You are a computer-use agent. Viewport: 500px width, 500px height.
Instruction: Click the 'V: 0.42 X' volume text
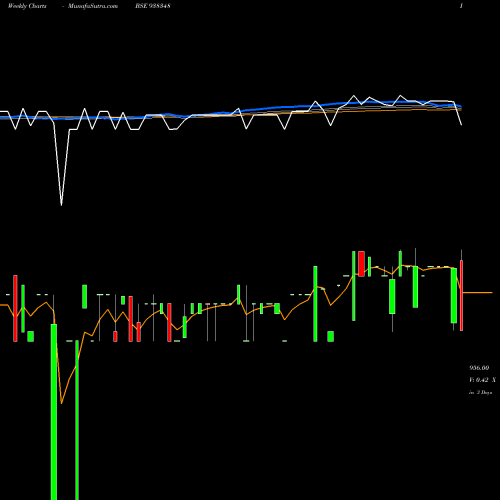(482, 380)
